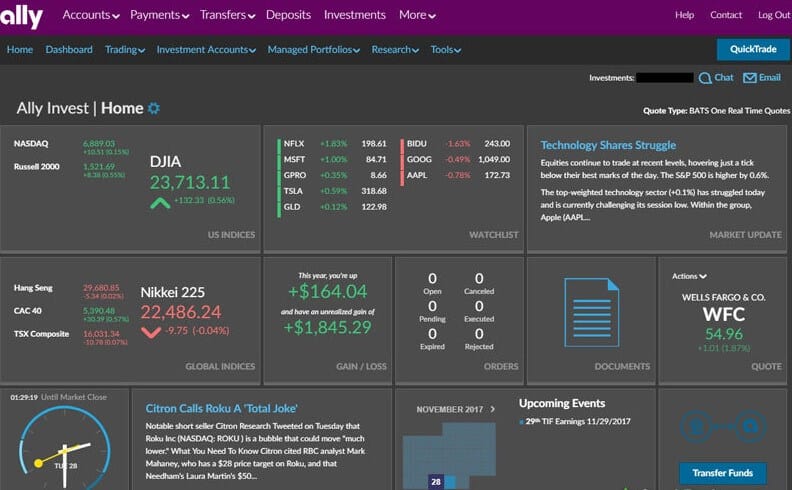Click the market close clock
The width and height of the screenshot is (792, 490).
[x=64, y=447]
